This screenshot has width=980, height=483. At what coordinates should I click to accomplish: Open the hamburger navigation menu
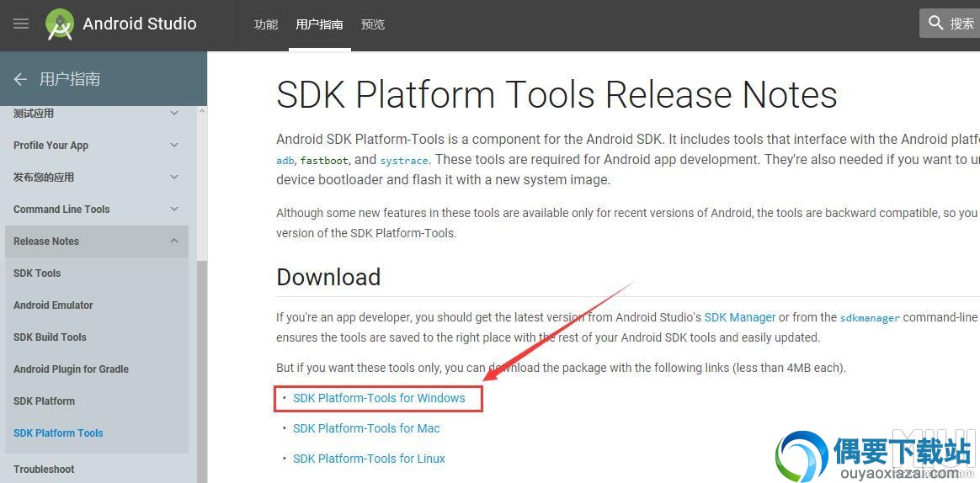[21, 24]
